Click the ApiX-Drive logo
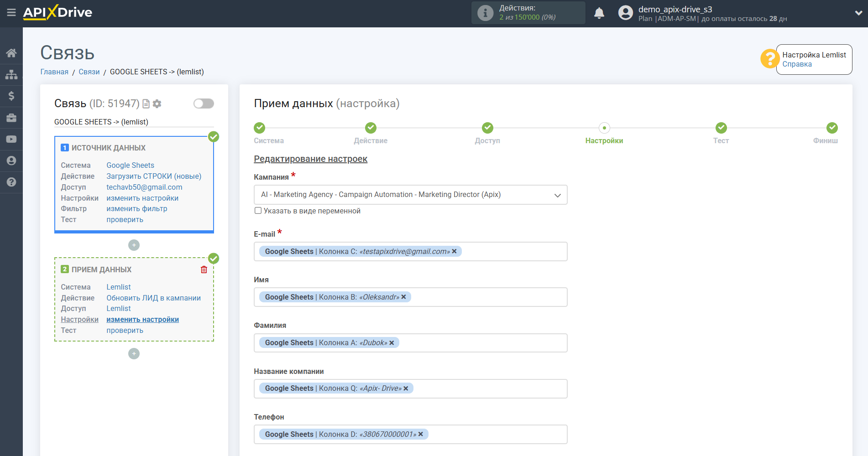 pos(58,12)
